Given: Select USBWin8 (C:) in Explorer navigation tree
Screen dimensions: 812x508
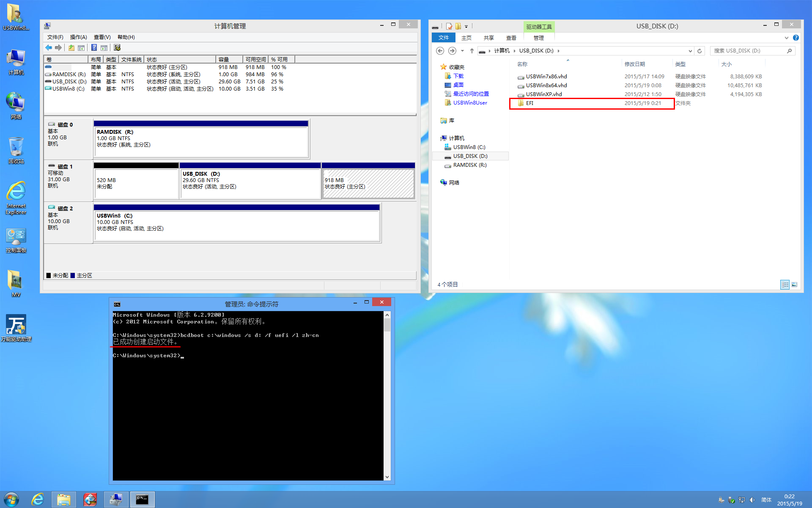Looking at the screenshot, I should tap(469, 147).
